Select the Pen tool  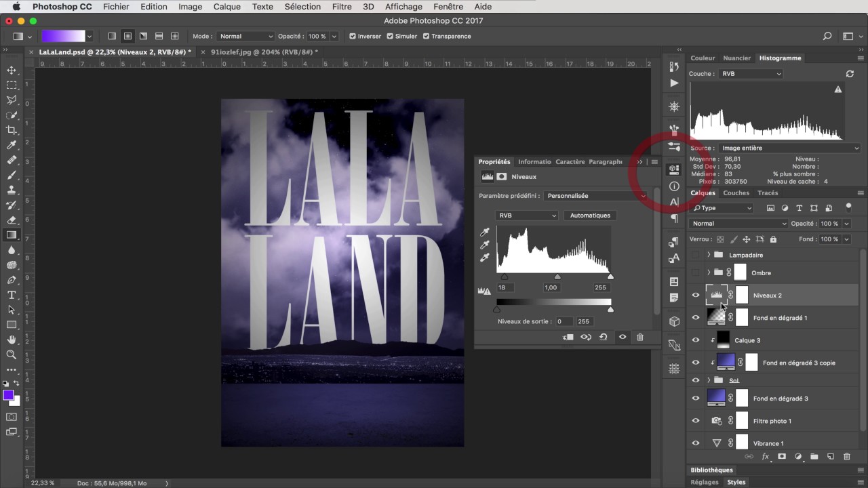(x=12, y=280)
